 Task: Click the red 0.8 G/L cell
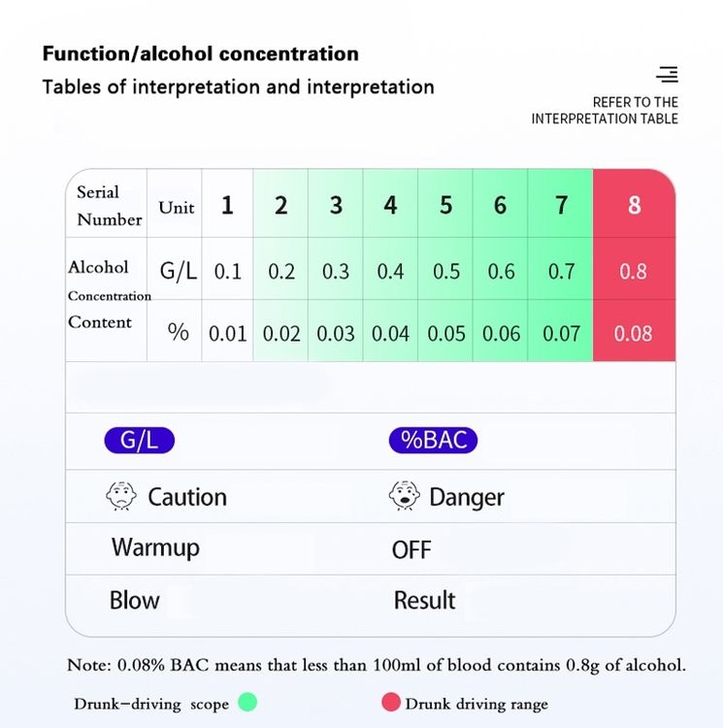pyautogui.click(x=634, y=269)
